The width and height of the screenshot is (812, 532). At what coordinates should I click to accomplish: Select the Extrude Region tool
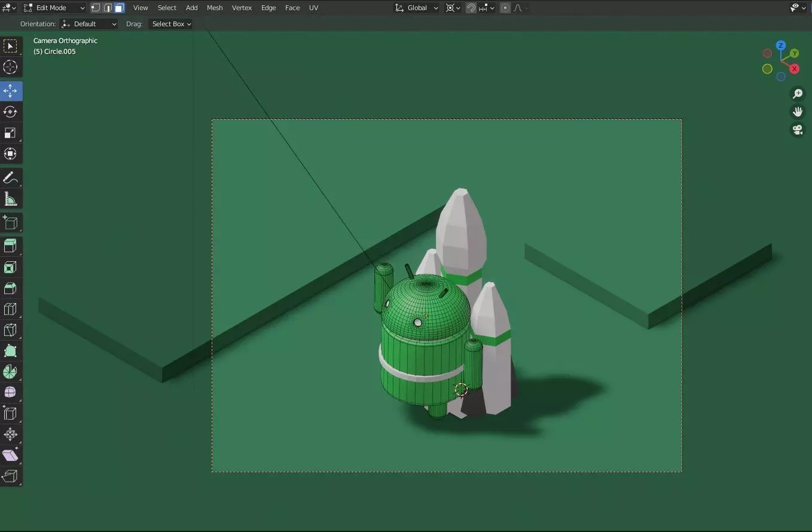(x=11, y=246)
